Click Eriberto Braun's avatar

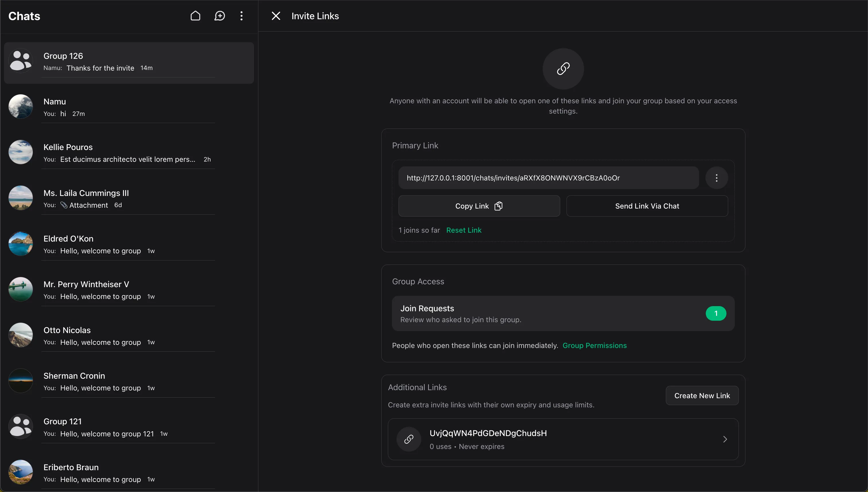(x=21, y=472)
